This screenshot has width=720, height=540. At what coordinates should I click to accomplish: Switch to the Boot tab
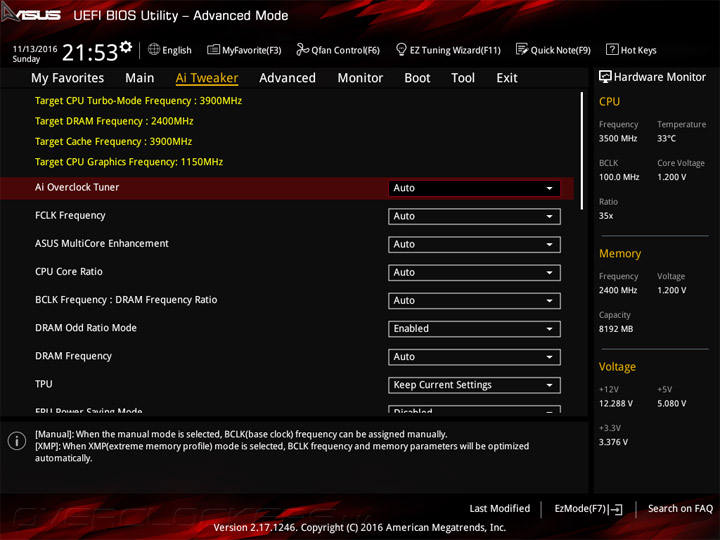(x=417, y=78)
